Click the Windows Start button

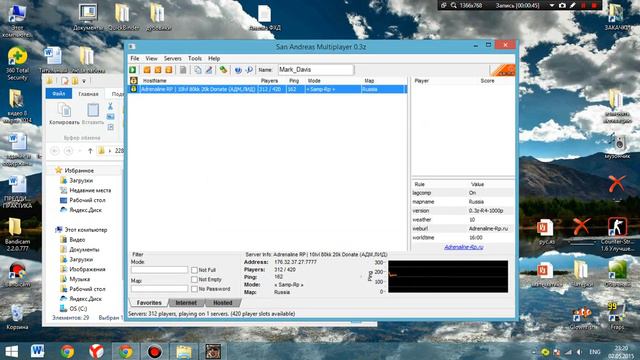[x=11, y=351]
